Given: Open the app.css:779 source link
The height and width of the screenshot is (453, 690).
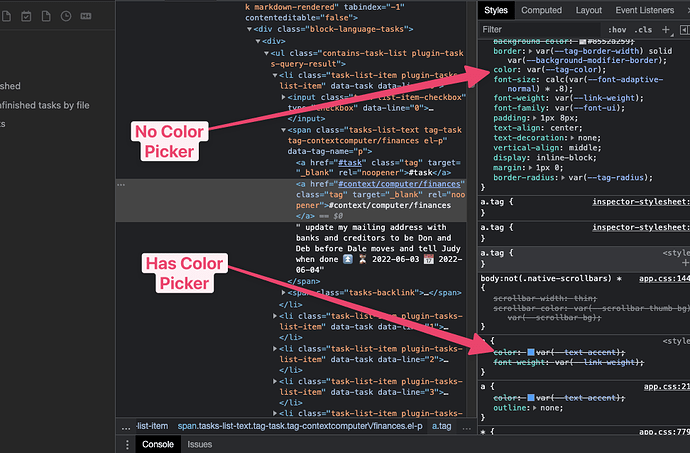Looking at the screenshot, I should 664,432.
